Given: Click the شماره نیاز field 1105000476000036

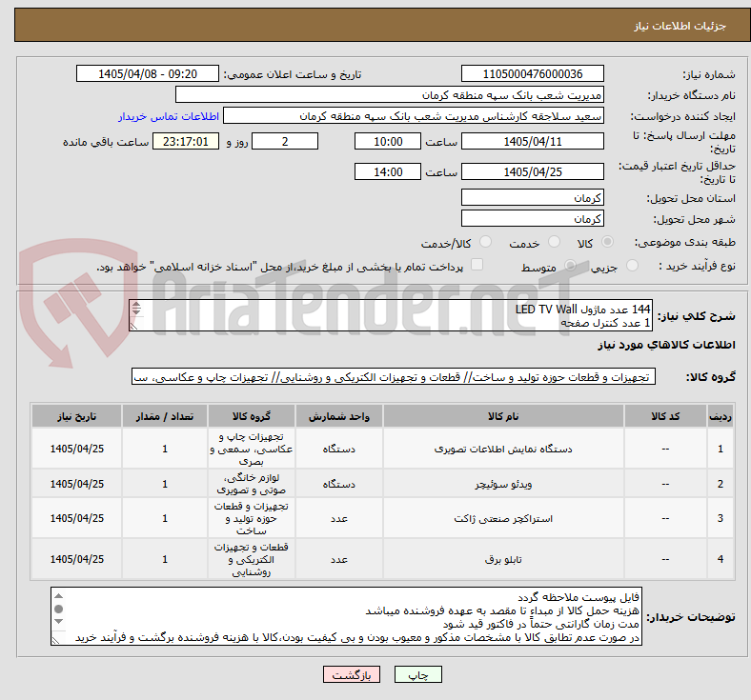Looking at the screenshot, I should tap(532, 74).
